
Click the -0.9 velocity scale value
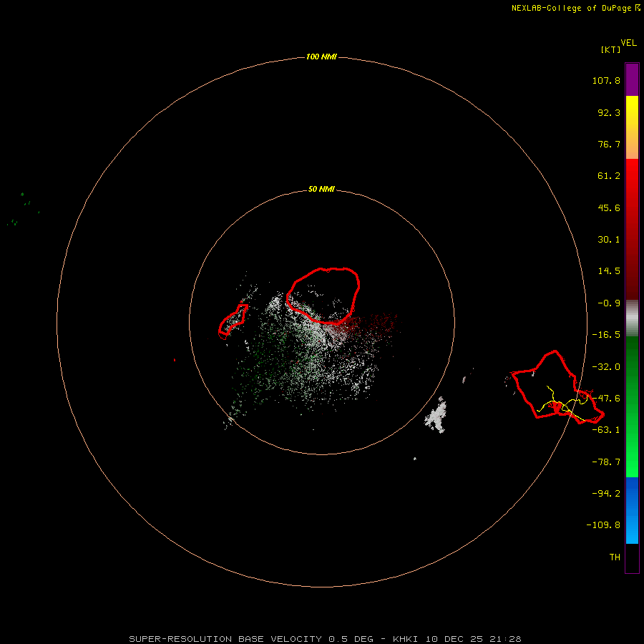[609, 303]
